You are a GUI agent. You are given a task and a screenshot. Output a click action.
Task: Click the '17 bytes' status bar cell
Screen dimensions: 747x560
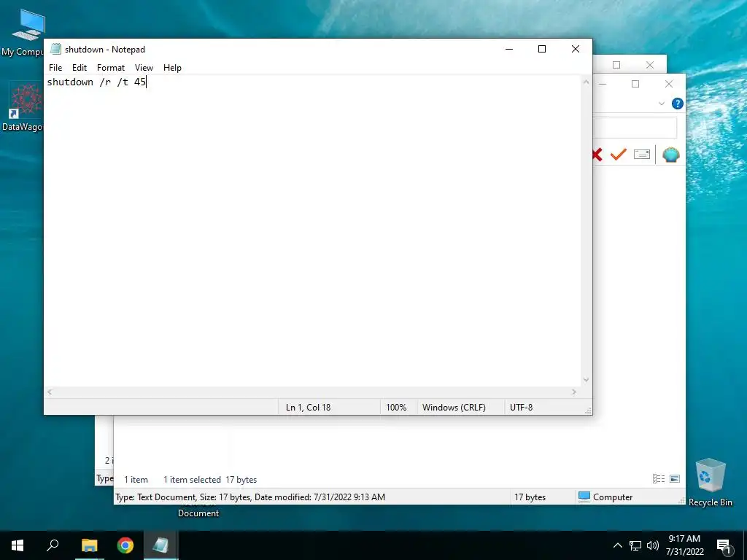pyautogui.click(x=530, y=497)
